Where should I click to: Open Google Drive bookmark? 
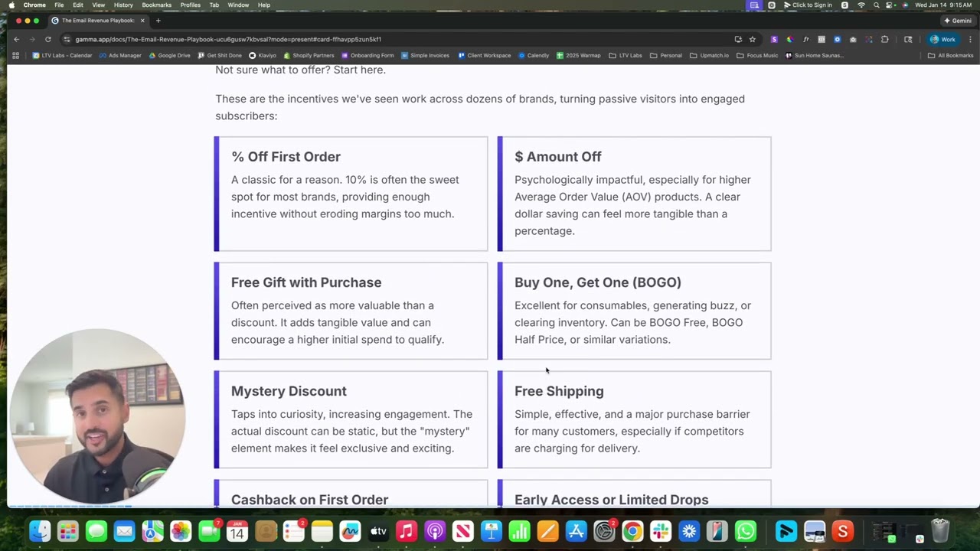(x=169, y=55)
